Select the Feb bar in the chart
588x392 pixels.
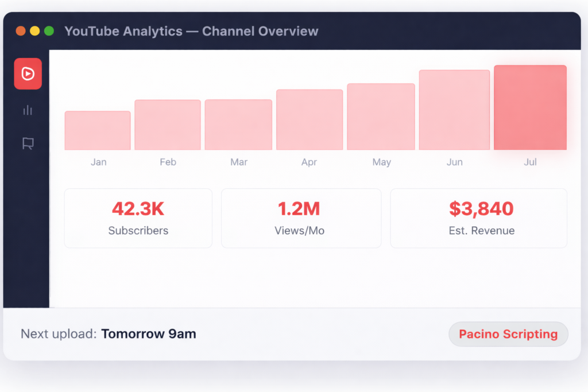168,125
